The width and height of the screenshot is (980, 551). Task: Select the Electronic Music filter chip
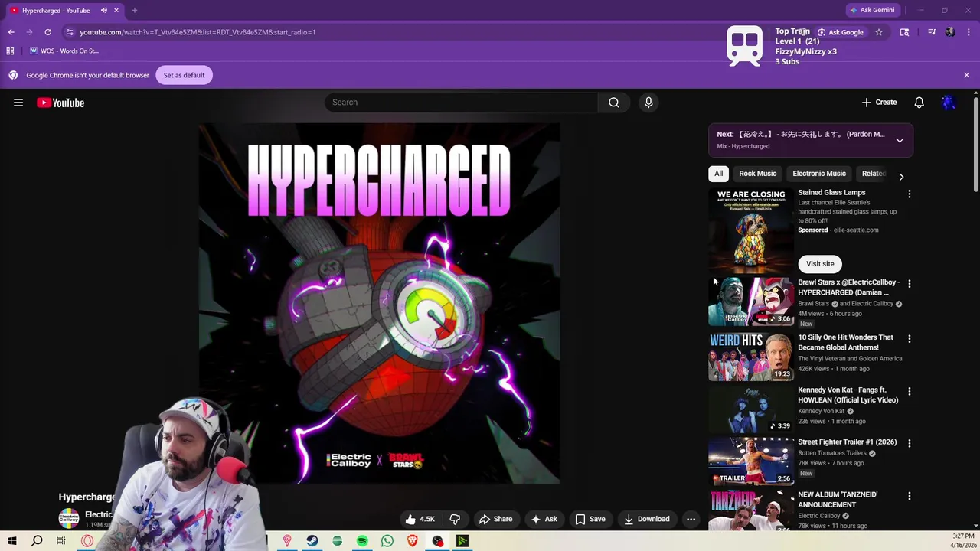click(x=819, y=174)
